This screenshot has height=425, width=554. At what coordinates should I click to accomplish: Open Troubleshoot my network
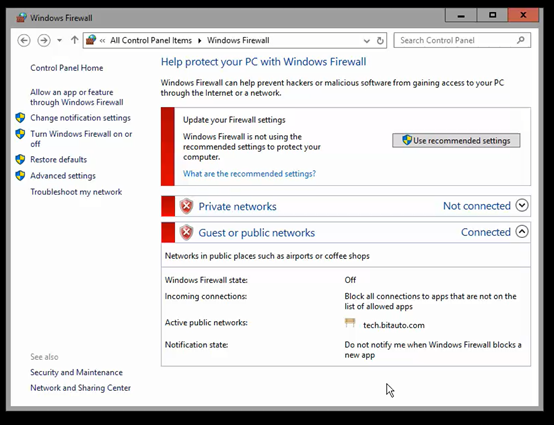pyautogui.click(x=76, y=192)
